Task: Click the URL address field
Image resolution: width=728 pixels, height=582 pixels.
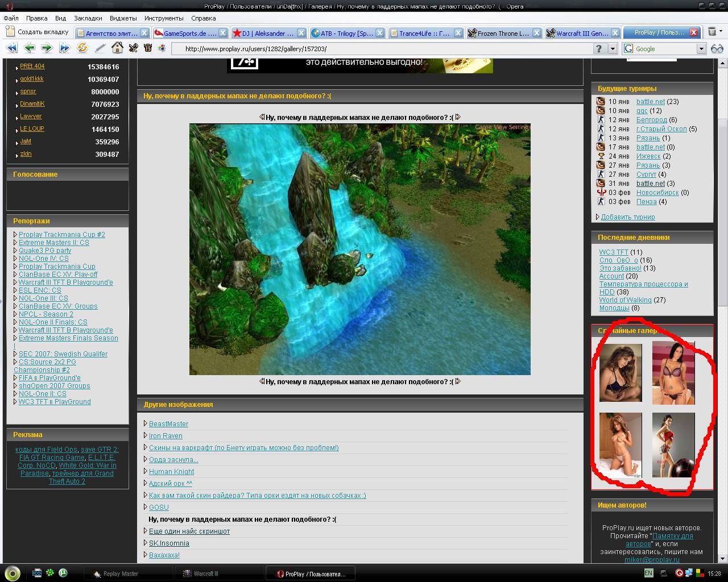Action: pyautogui.click(x=387, y=49)
